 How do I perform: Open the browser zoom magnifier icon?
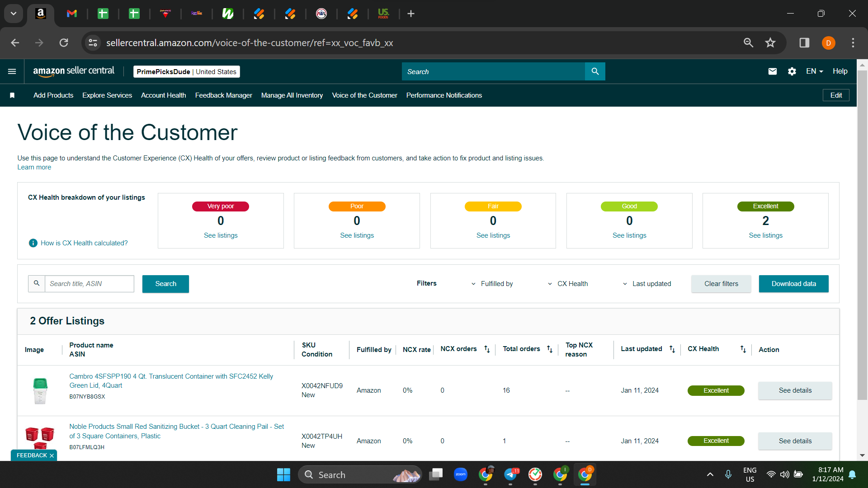(x=749, y=43)
